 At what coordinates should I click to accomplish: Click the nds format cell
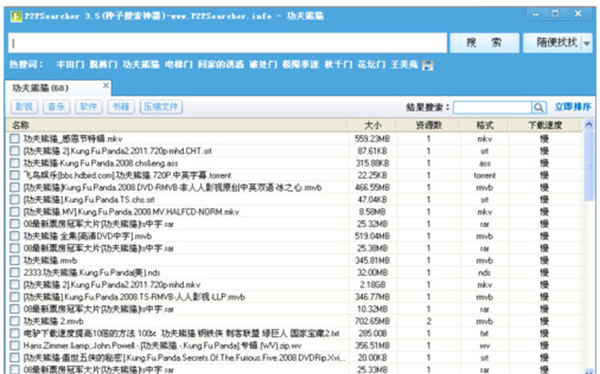[x=484, y=273]
